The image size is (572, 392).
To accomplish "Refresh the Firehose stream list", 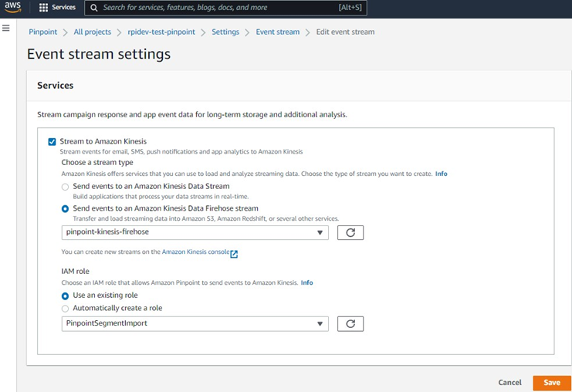I will [x=350, y=233].
